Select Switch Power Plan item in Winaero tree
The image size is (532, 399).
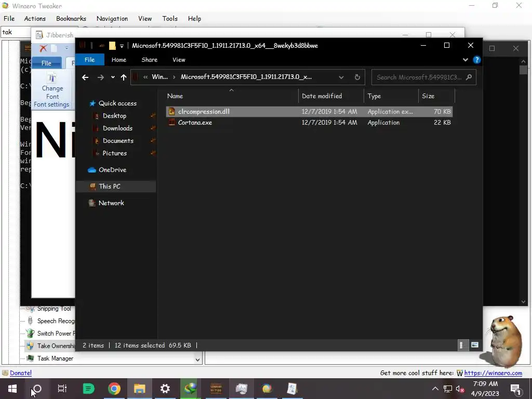pos(56,334)
